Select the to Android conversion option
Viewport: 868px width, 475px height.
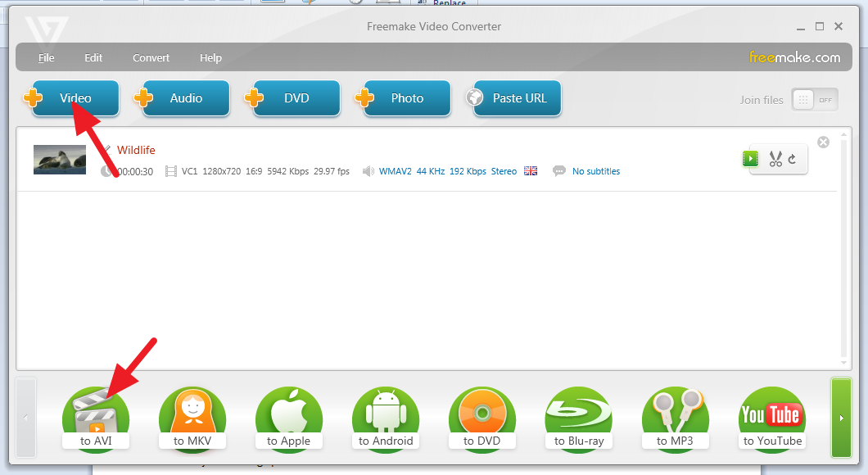pyautogui.click(x=386, y=419)
